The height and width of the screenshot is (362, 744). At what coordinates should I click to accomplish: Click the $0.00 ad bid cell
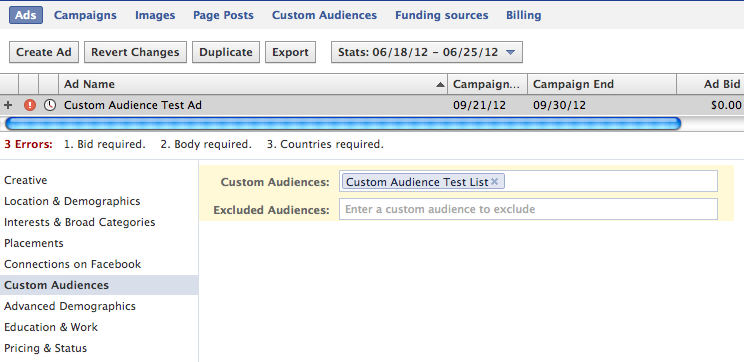point(726,105)
